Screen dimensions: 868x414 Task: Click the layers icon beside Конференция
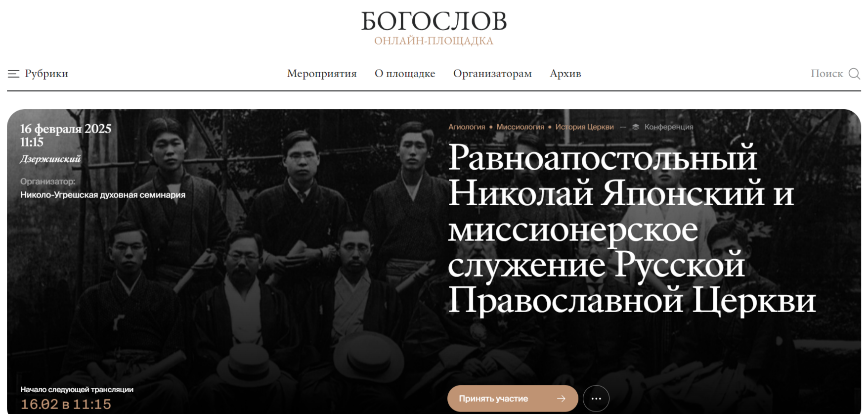pos(636,127)
